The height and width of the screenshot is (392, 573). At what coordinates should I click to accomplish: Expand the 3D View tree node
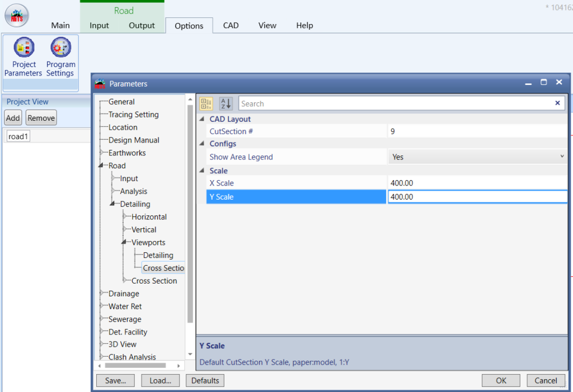pyautogui.click(x=102, y=344)
